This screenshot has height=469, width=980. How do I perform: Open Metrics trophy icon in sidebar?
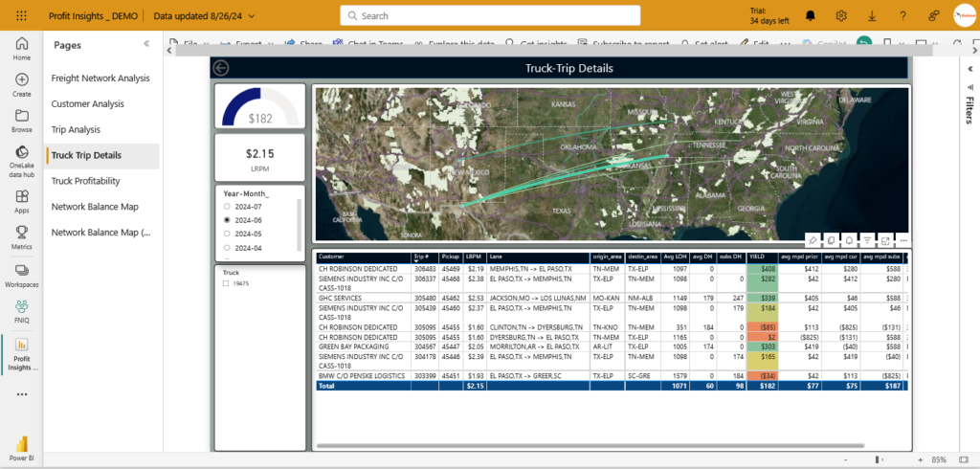click(x=21, y=237)
